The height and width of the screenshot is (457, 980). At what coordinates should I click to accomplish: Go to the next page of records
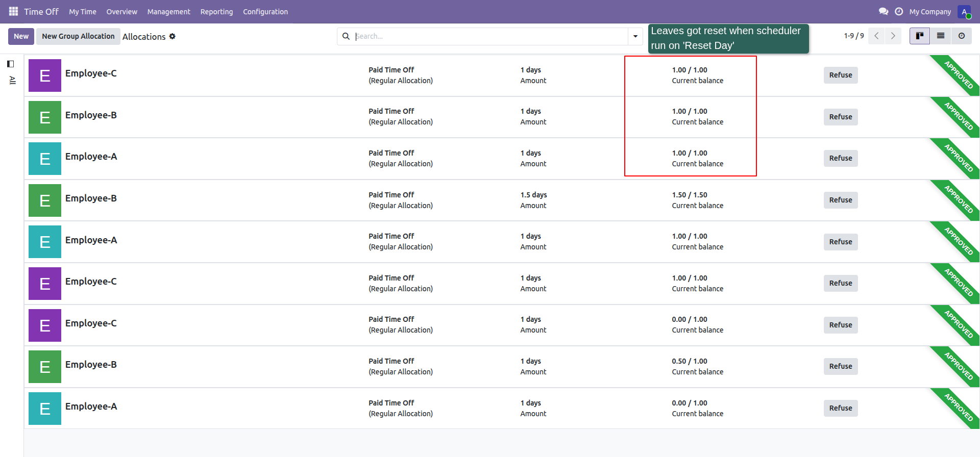pos(893,36)
